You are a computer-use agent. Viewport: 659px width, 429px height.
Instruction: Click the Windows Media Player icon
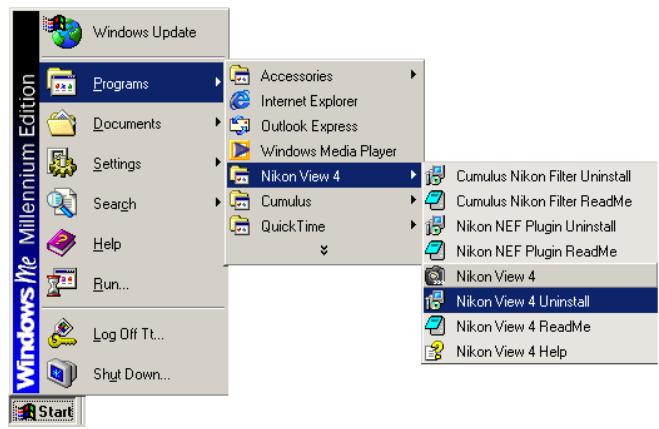tap(240, 150)
